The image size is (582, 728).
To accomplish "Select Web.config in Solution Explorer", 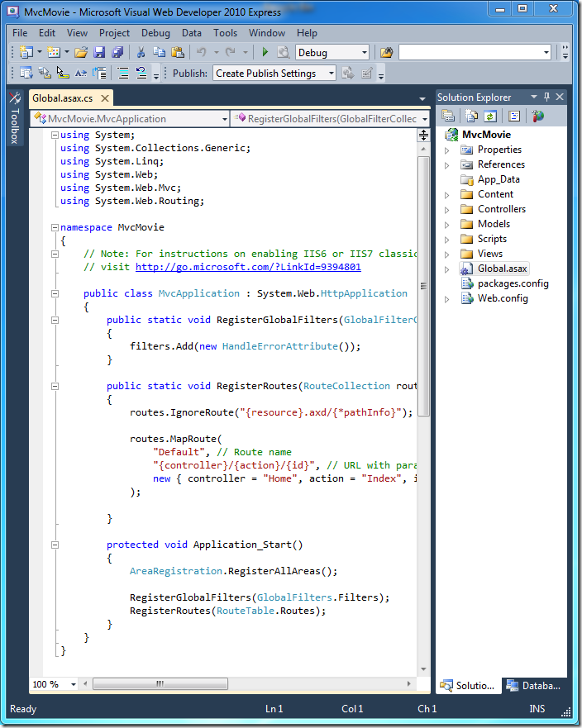I will pos(502,298).
